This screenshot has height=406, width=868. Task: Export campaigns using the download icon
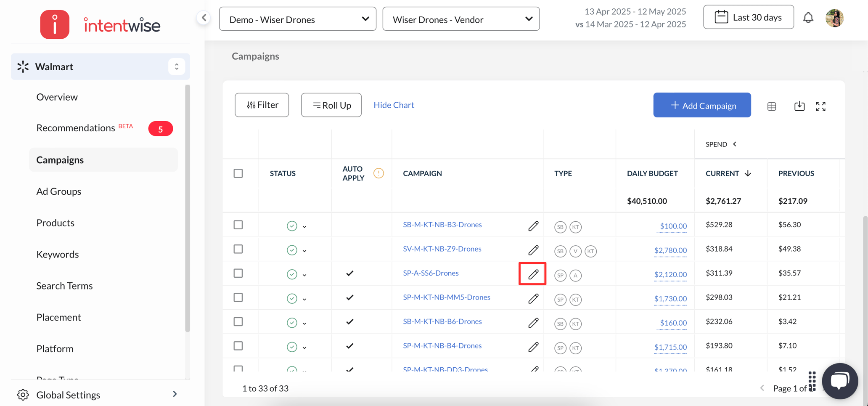pyautogui.click(x=799, y=106)
